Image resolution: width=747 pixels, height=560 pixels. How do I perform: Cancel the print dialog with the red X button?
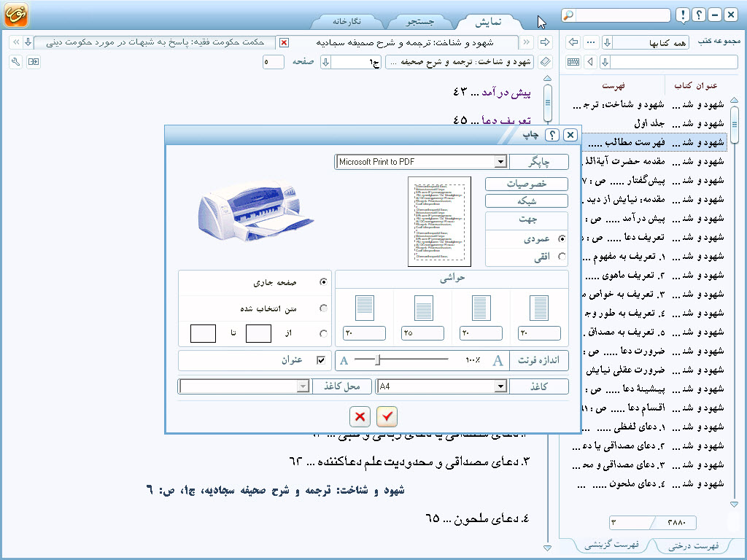point(360,416)
